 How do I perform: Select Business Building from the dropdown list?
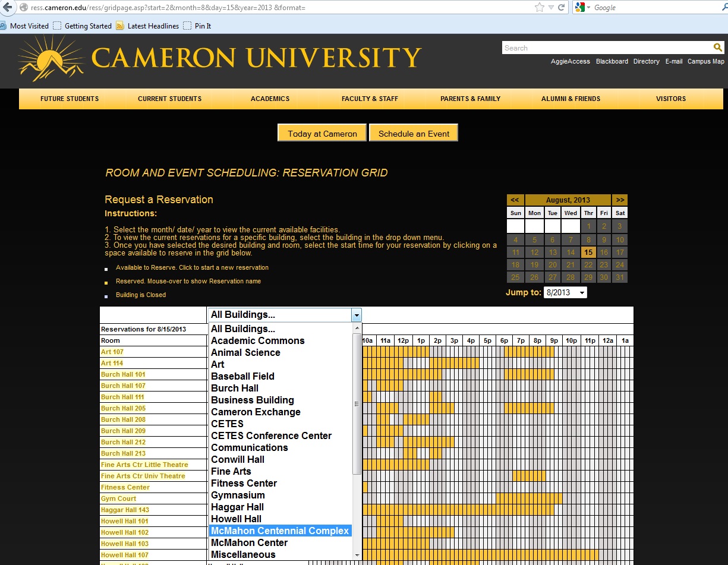click(x=280, y=400)
